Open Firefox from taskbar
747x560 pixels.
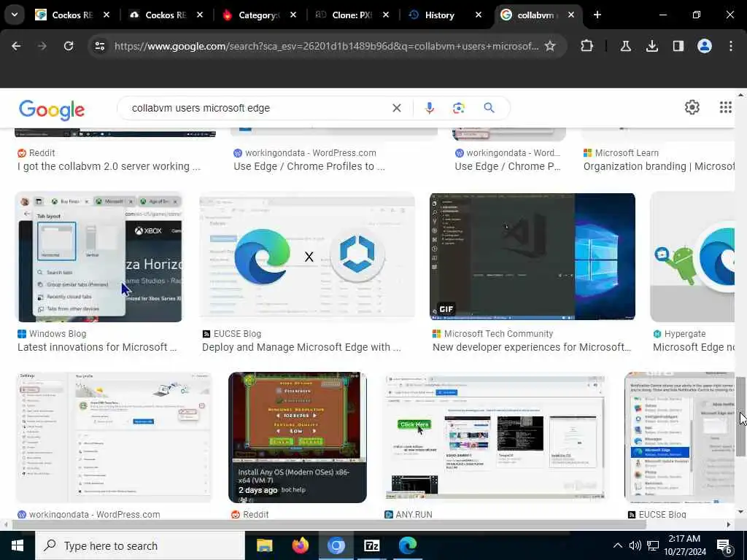pos(300,545)
